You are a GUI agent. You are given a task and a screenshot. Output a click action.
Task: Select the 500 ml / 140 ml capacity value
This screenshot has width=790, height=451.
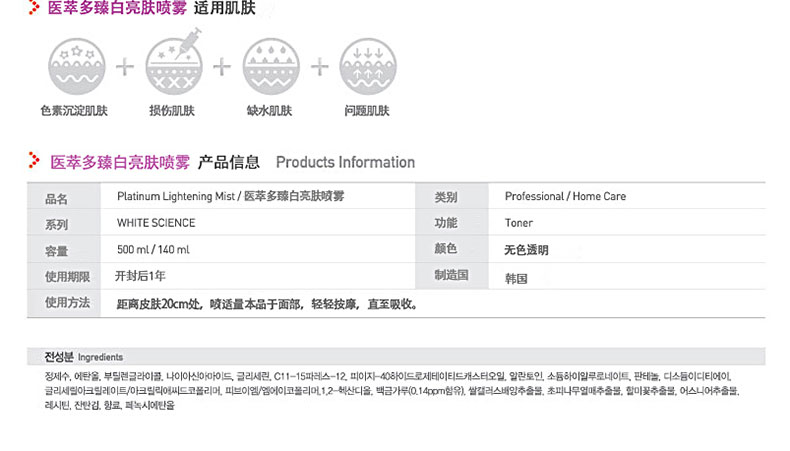click(153, 250)
